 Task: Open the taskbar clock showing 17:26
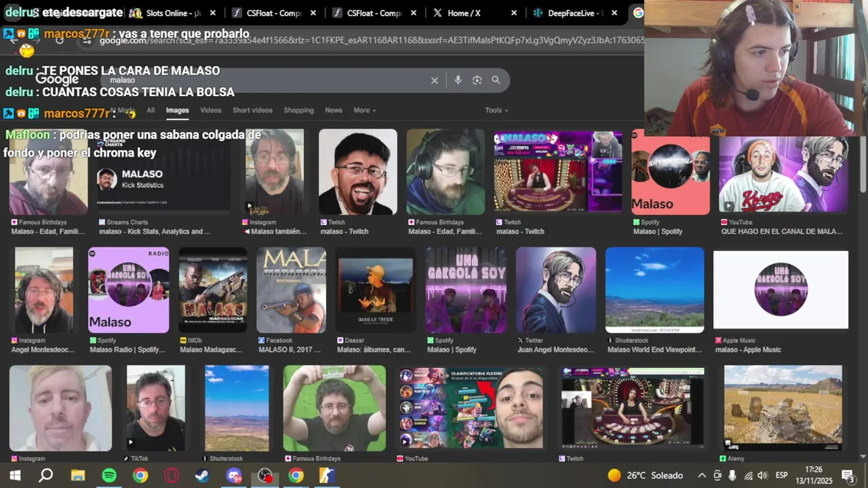(x=814, y=476)
